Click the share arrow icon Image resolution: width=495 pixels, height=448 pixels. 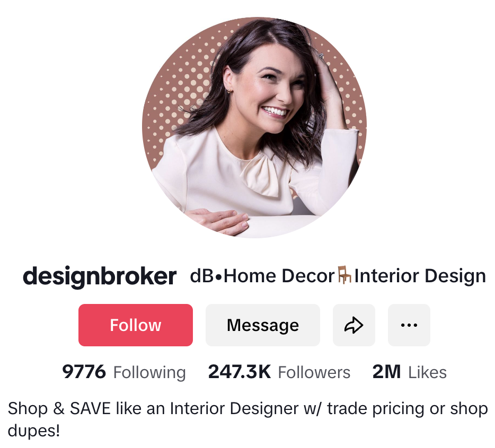[x=354, y=325]
